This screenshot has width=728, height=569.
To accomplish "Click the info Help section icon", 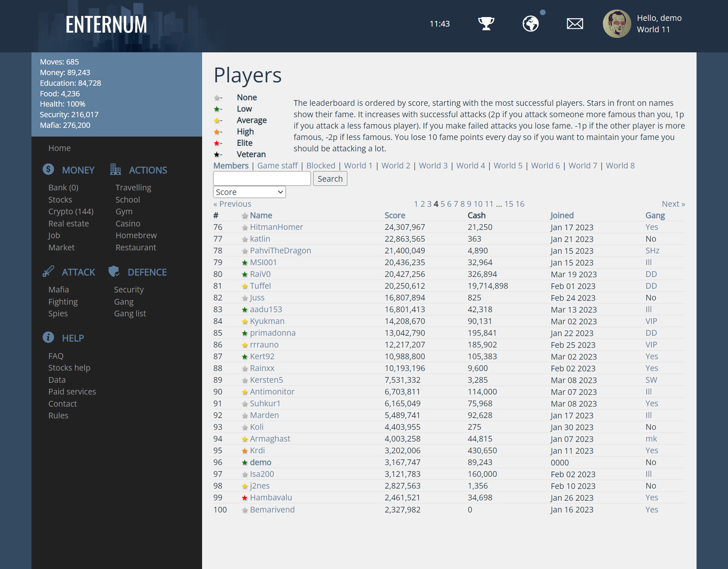I will point(48,337).
